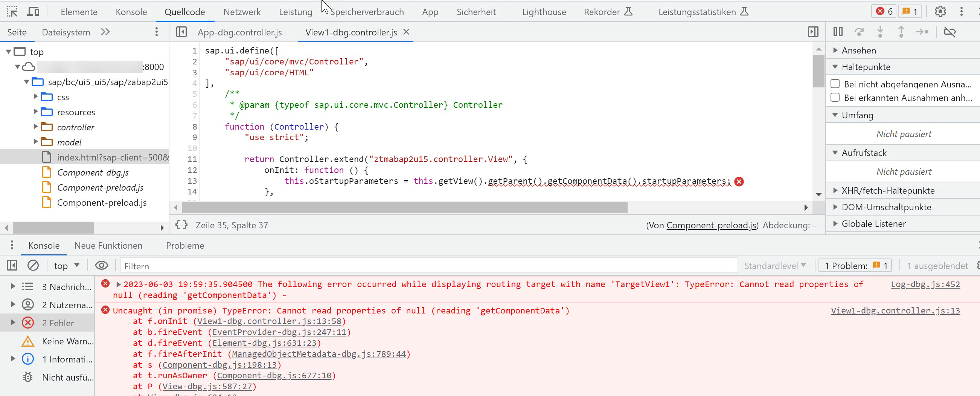This screenshot has width=980, height=396.
Task: Toggle script pause with the pause icon
Action: [838, 32]
